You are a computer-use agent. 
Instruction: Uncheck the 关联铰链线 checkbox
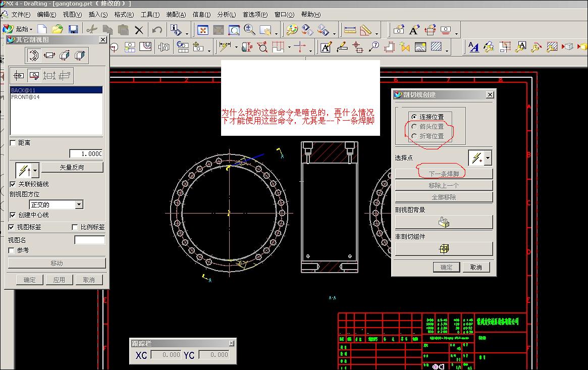(x=13, y=184)
